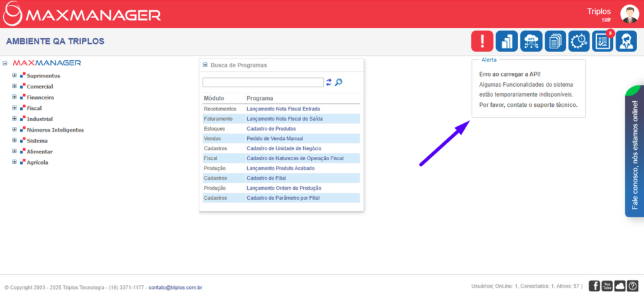Viewport: 644px width, 294px height.
Task: Open the API cloud integration icon
Action: [531, 41]
